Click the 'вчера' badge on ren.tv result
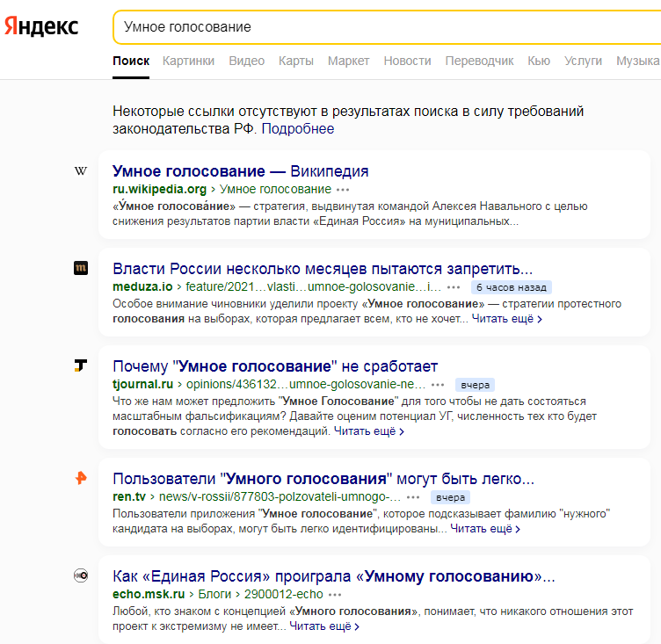 click(x=450, y=497)
